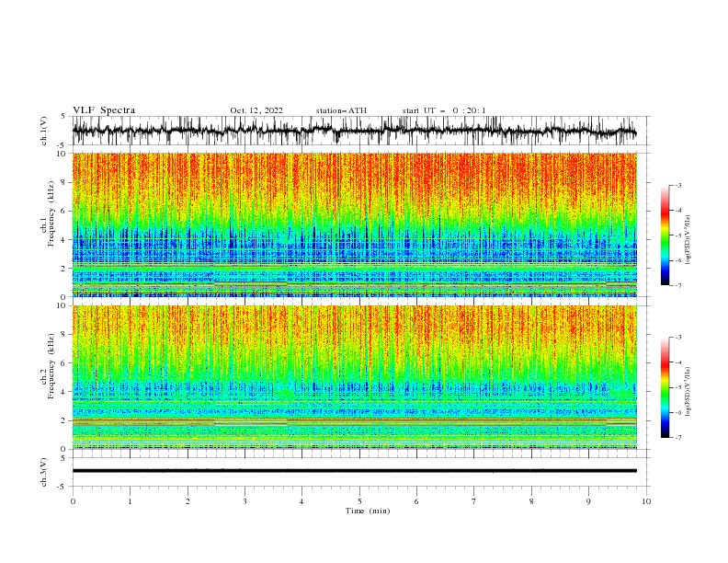Click the time axis tick label "8"
The width and height of the screenshot is (728, 563).
click(531, 501)
